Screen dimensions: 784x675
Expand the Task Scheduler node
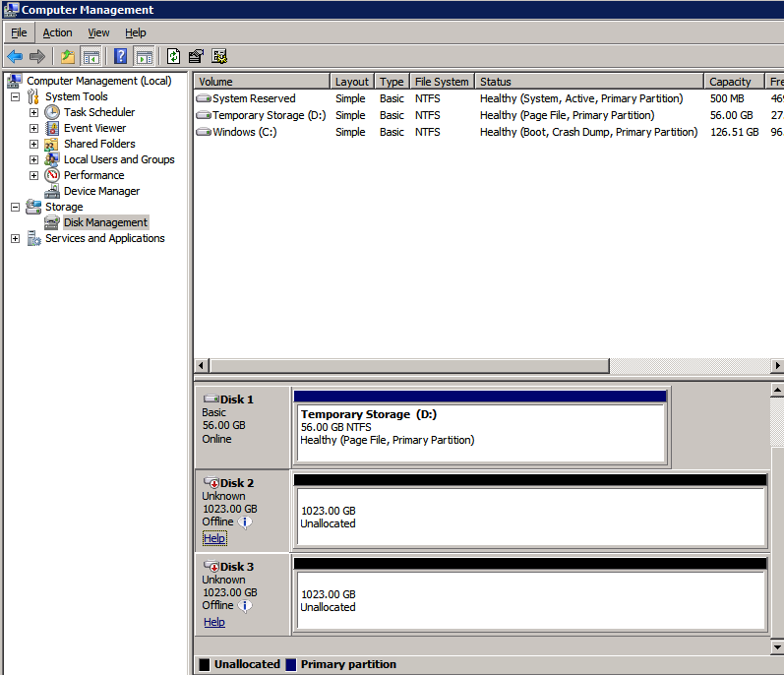click(x=34, y=113)
